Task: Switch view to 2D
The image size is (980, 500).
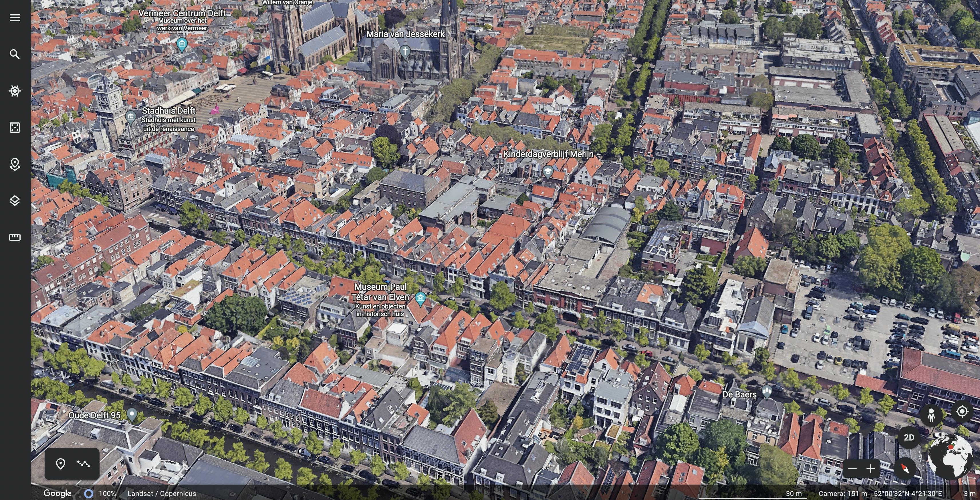Action: click(x=909, y=438)
